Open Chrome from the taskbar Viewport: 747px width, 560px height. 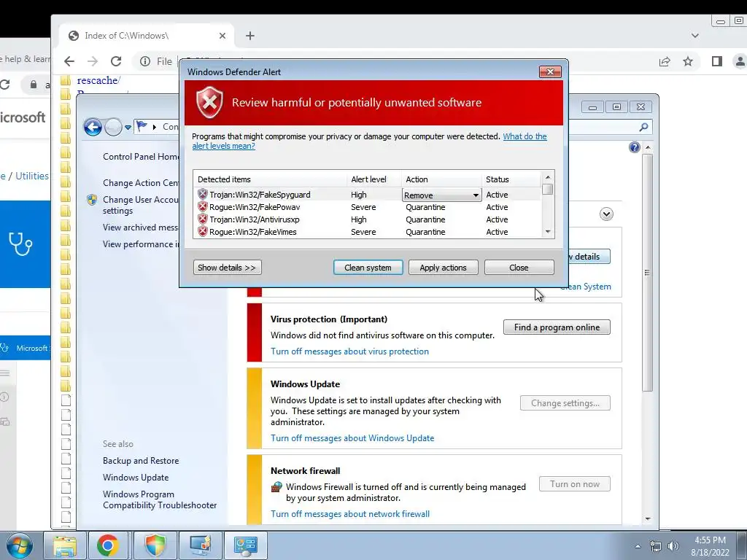coord(108,545)
